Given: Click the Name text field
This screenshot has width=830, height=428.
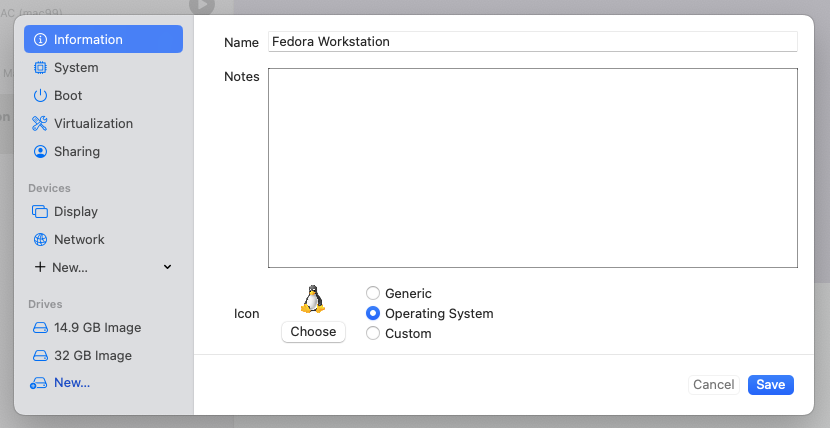Looking at the screenshot, I should click(x=532, y=42).
